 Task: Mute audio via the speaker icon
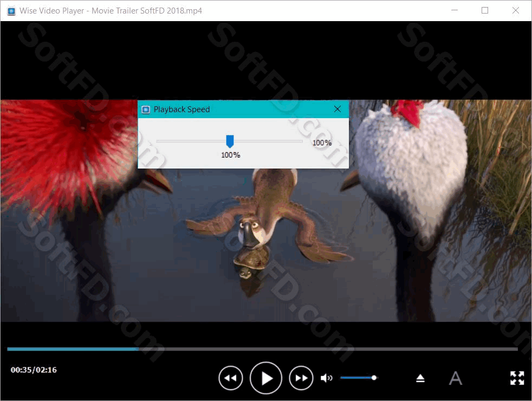(326, 378)
